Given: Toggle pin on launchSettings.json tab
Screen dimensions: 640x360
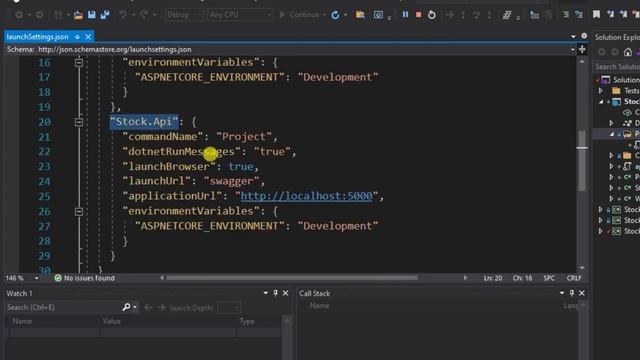Looking at the screenshot, I should [77, 37].
